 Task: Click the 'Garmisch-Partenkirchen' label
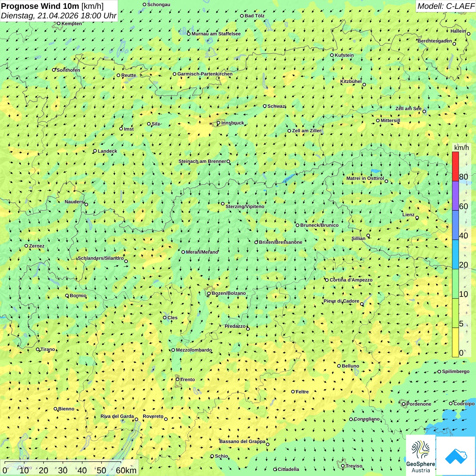(x=205, y=74)
